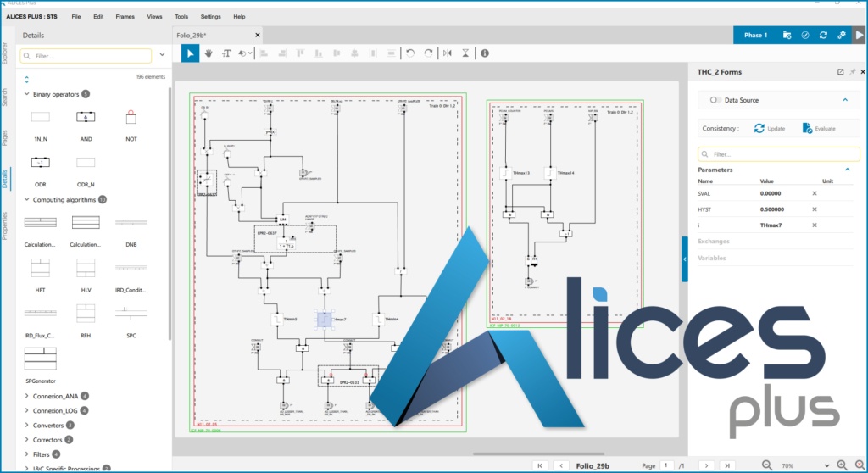Collapse the Computing algorithms group
Viewport: 868px width, 473px height.
(x=26, y=199)
